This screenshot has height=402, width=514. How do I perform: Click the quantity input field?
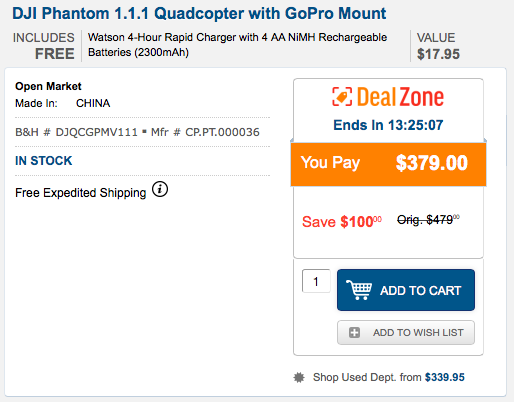(x=316, y=281)
